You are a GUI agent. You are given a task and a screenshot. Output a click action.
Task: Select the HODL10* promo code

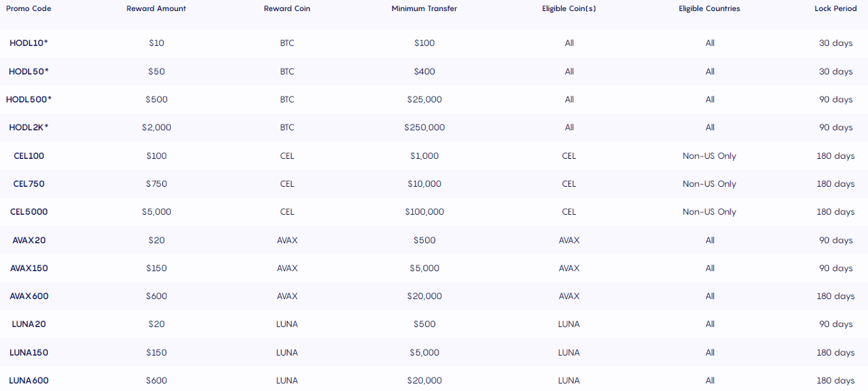[29, 43]
